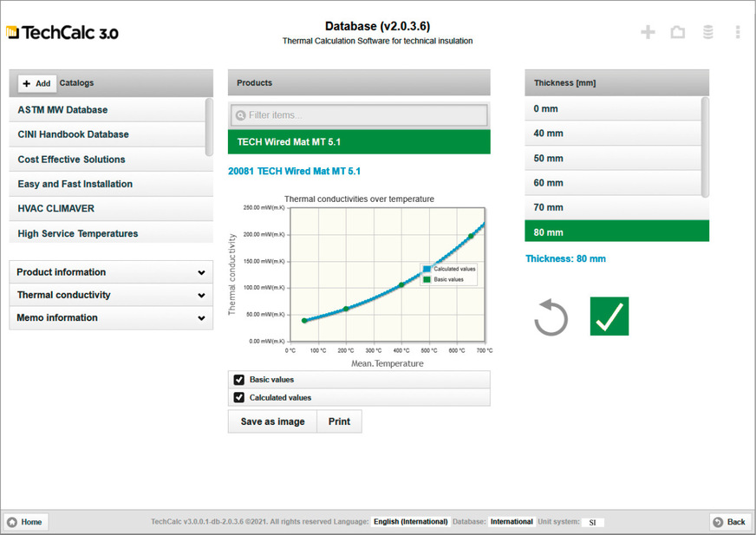The image size is (756, 535).
Task: Select TECH Wired Mat MT 5.1 product
Action: point(359,142)
